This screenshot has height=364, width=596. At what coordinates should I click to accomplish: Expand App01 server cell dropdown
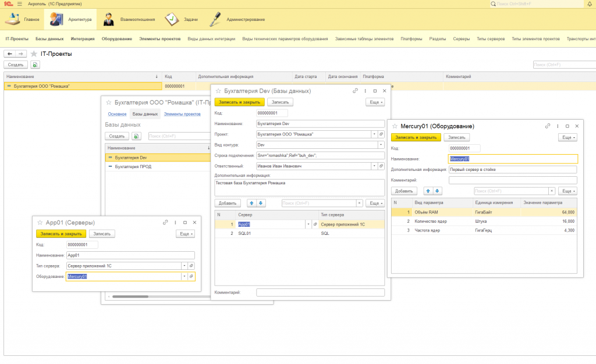(308, 224)
